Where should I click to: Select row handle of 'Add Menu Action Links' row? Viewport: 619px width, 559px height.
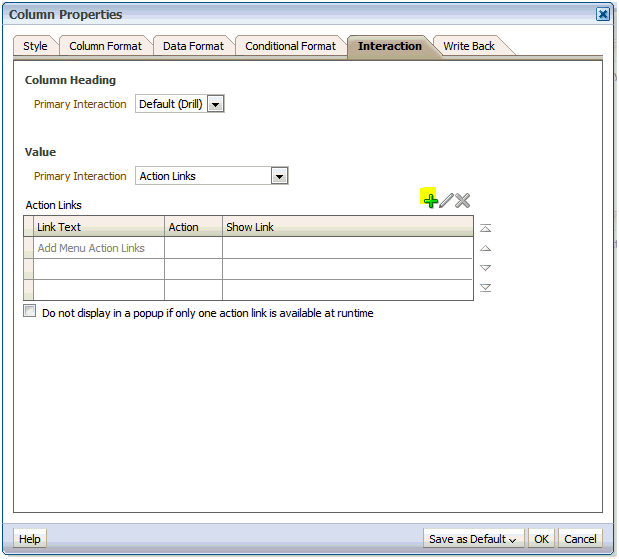tap(28, 248)
